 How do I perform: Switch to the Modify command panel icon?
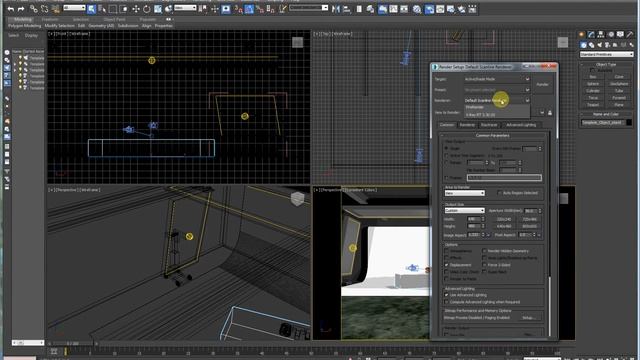tap(591, 35)
